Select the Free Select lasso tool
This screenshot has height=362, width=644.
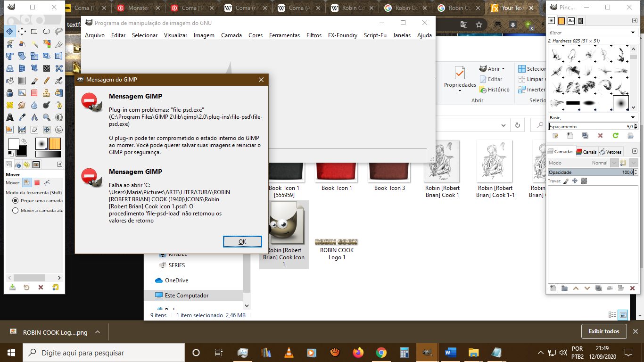59,31
